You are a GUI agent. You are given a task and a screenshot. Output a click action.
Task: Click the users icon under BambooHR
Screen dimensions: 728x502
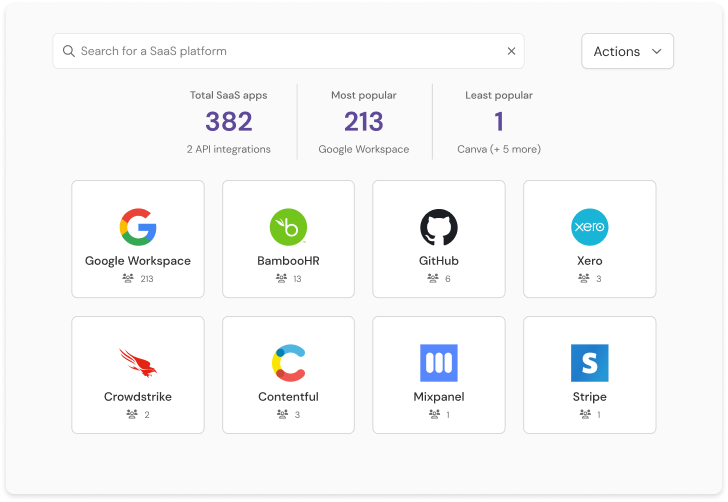tap(281, 278)
